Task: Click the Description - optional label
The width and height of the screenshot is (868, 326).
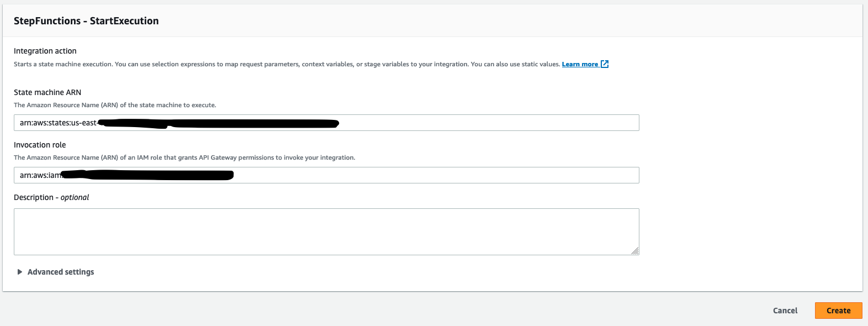Action: (51, 197)
